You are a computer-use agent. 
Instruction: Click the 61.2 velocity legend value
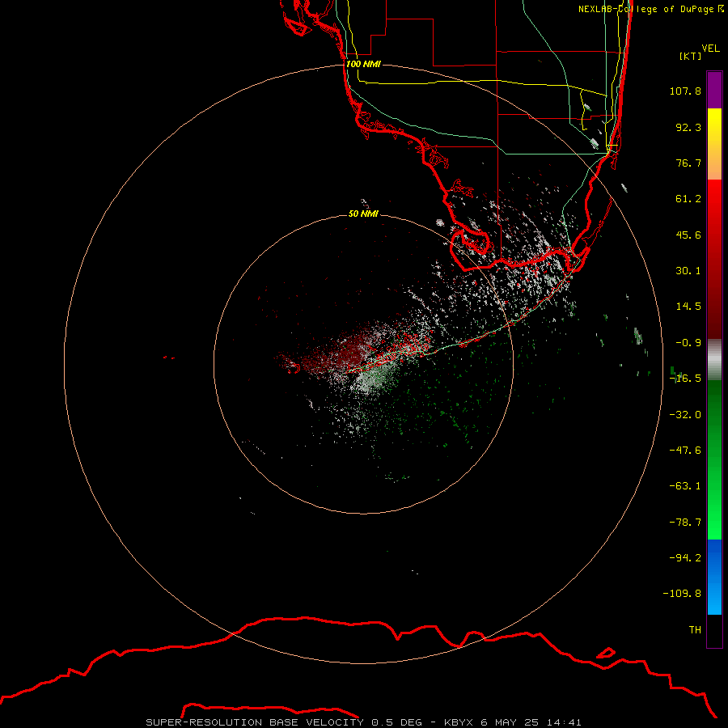[688, 199]
